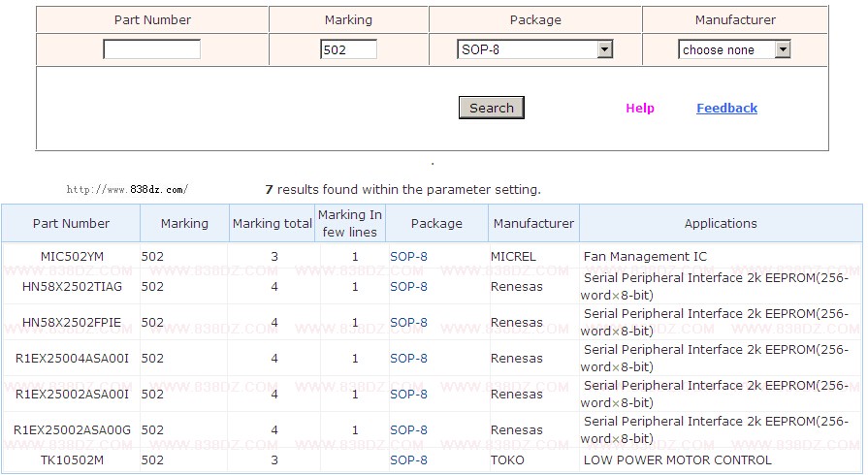Select the MIC502YM part number cell
Screen dimensions: 868x475
coord(72,257)
